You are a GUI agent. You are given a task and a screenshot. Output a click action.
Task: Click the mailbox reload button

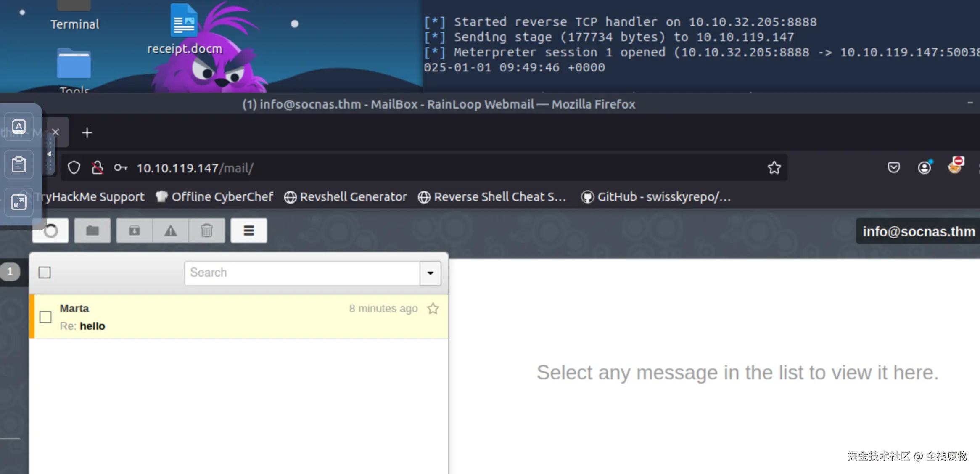pos(50,230)
